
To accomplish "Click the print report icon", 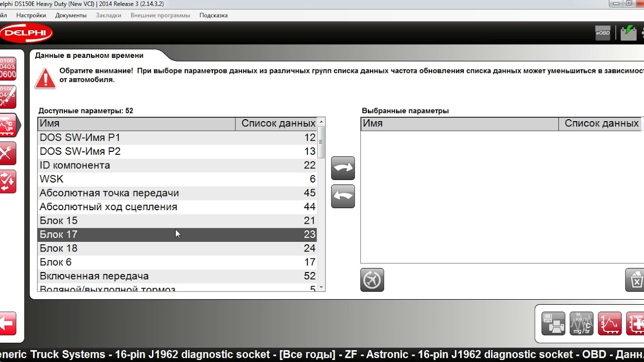I will (x=553, y=323).
